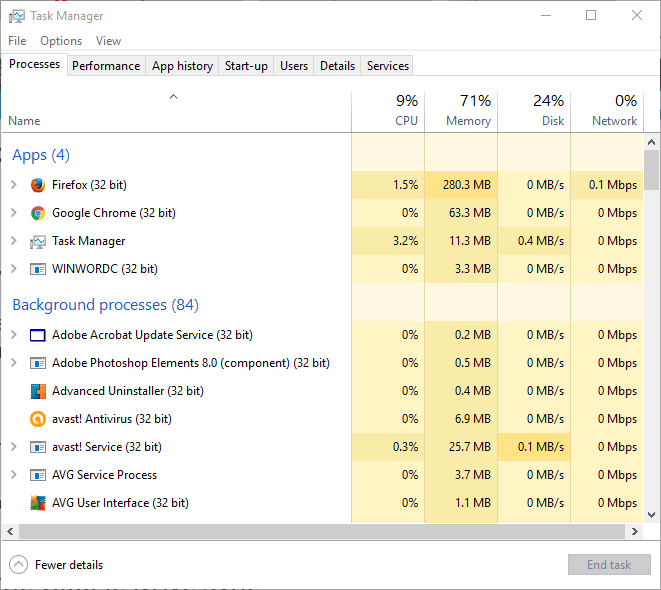Open the Options menu

[61, 41]
